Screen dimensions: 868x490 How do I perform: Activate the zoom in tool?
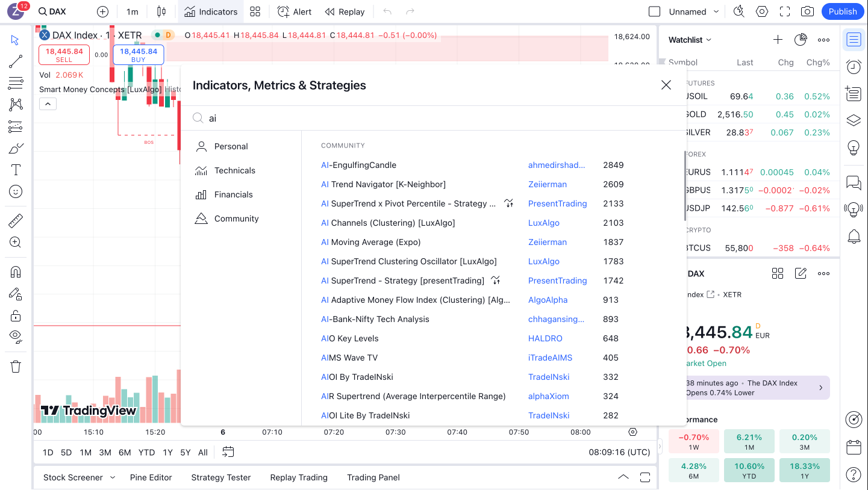(16, 243)
